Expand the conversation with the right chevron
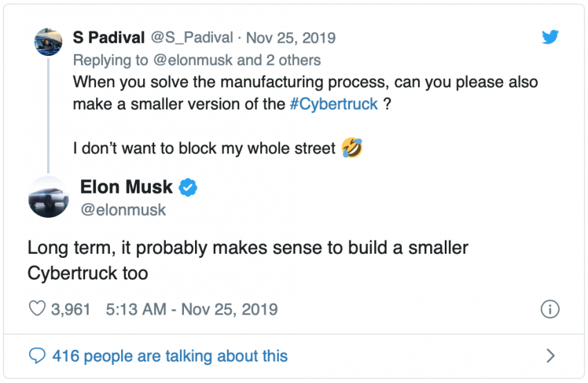The image size is (588, 383). click(551, 356)
